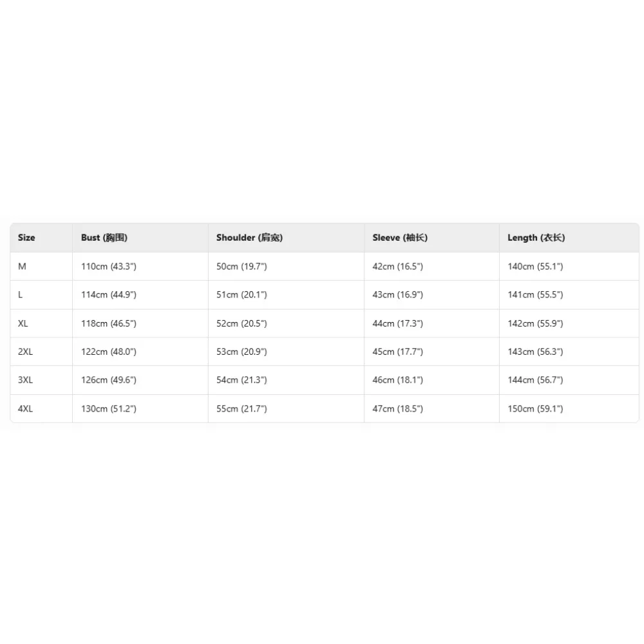Viewport: 644px width, 644px height.
Task: Click the 42cm (16.5") sleeve cell
Action: pyautogui.click(x=397, y=267)
